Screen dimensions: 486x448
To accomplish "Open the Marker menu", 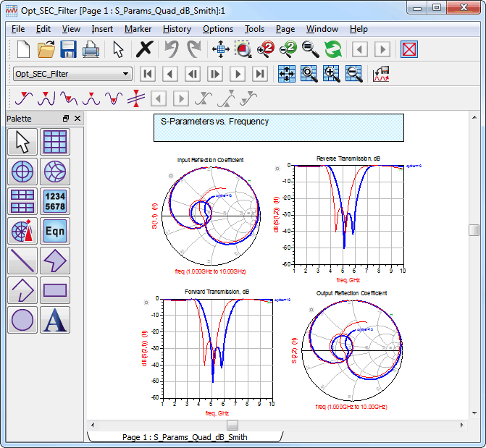I will pyautogui.click(x=138, y=29).
